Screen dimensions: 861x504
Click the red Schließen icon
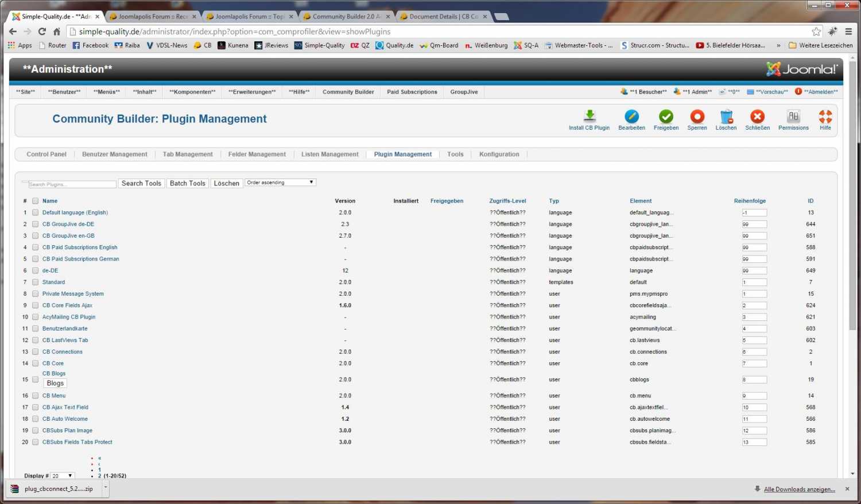[x=757, y=116]
